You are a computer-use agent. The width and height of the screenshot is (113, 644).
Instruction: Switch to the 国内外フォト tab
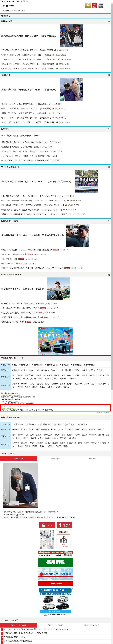(x=55, y=458)
